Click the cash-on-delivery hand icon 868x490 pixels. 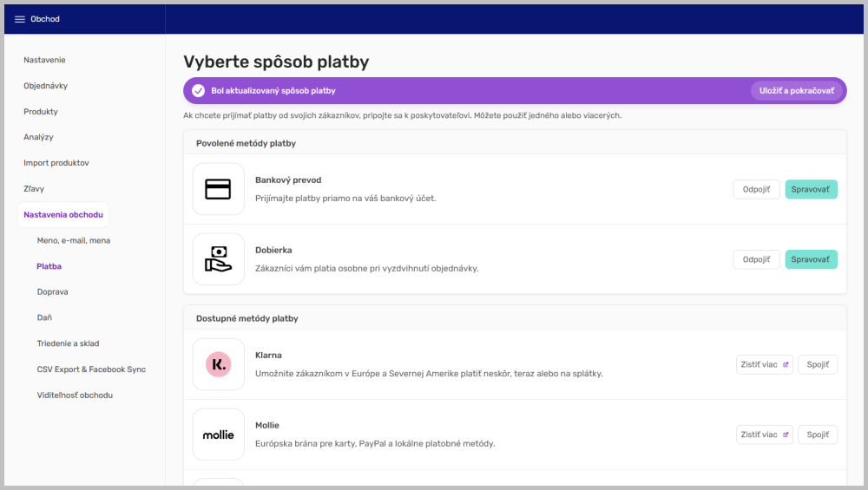[x=218, y=259]
